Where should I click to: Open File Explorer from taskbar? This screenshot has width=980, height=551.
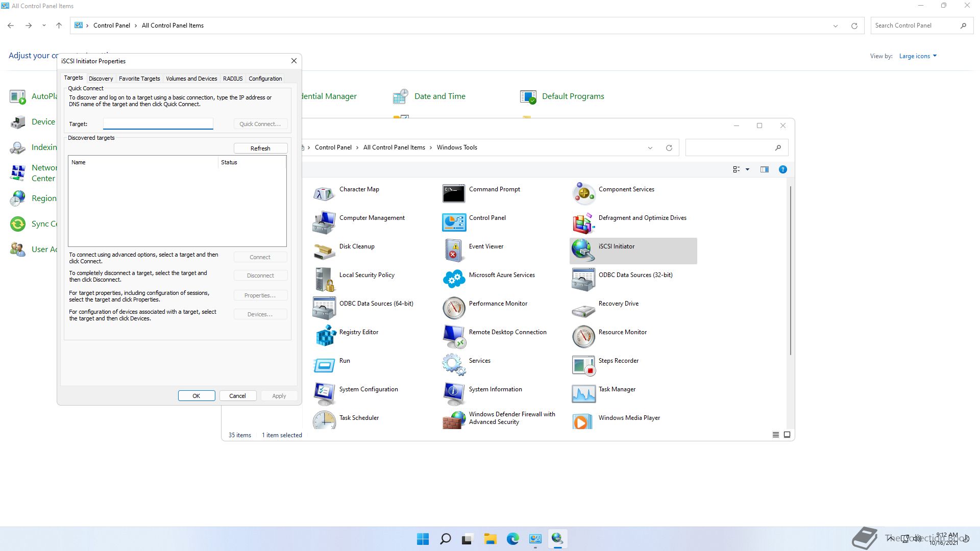490,539
